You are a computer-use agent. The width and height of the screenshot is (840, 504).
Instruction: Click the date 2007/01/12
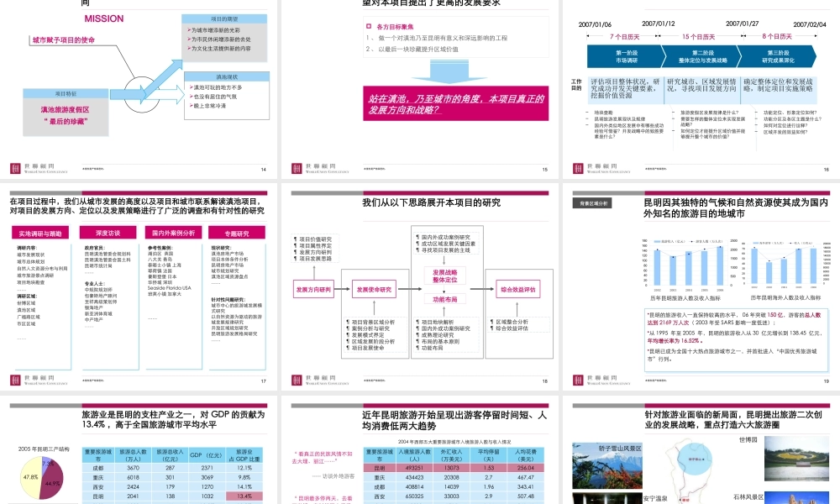point(659,24)
